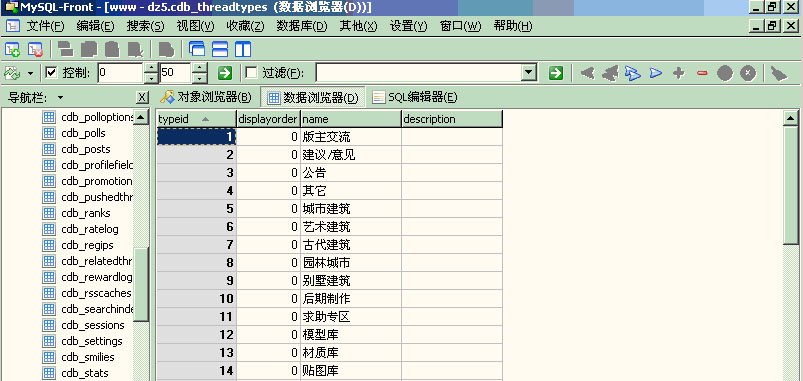Apply filter with green arrow button

[x=556, y=73]
